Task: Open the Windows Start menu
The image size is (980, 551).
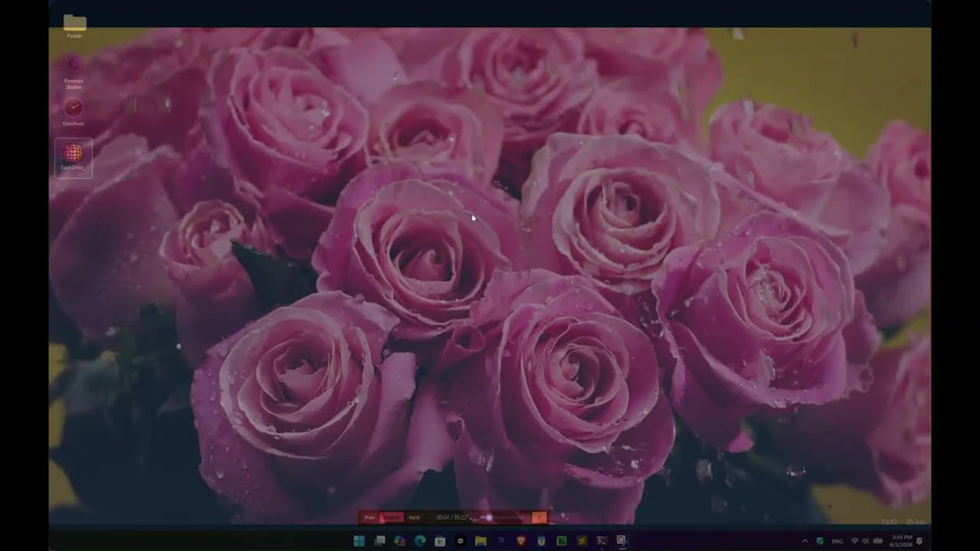Action: pos(359,541)
